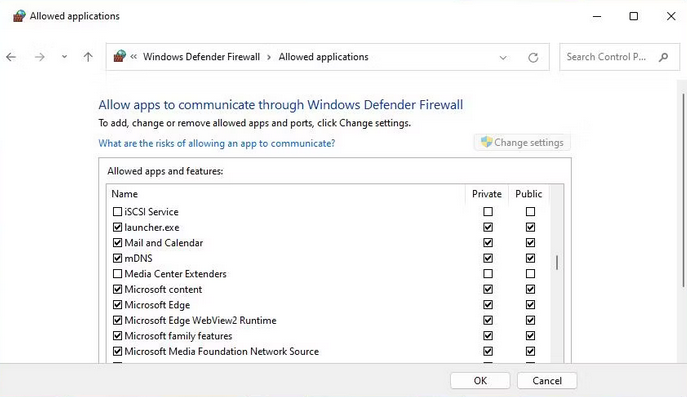Uncheck Microsoft family features checkbox
The width and height of the screenshot is (687, 397).
pyautogui.click(x=117, y=336)
